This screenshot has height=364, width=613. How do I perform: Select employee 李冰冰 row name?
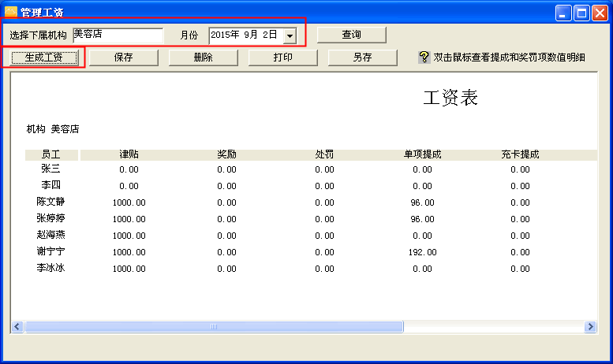[50, 268]
